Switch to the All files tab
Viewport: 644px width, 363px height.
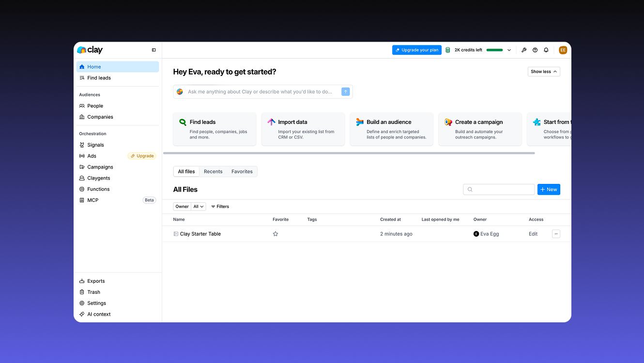(186, 171)
